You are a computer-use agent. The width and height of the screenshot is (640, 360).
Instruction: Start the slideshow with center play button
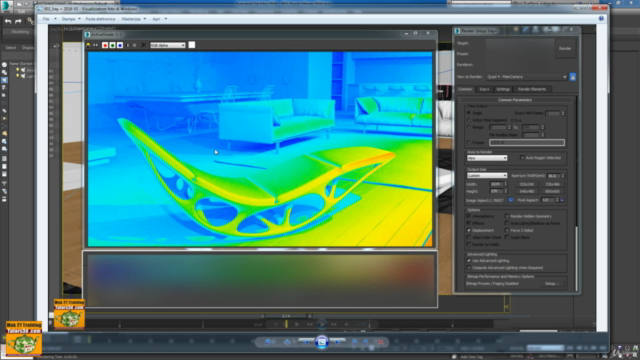322,342
